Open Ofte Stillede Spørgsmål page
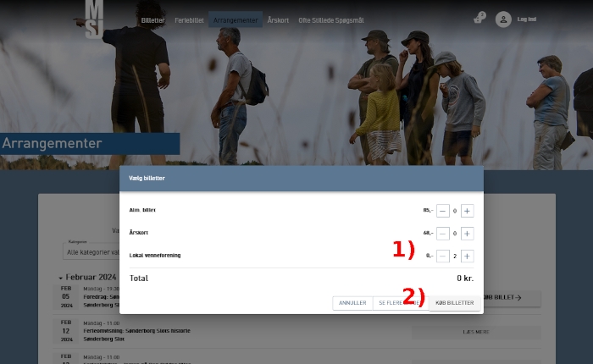 pyautogui.click(x=331, y=20)
